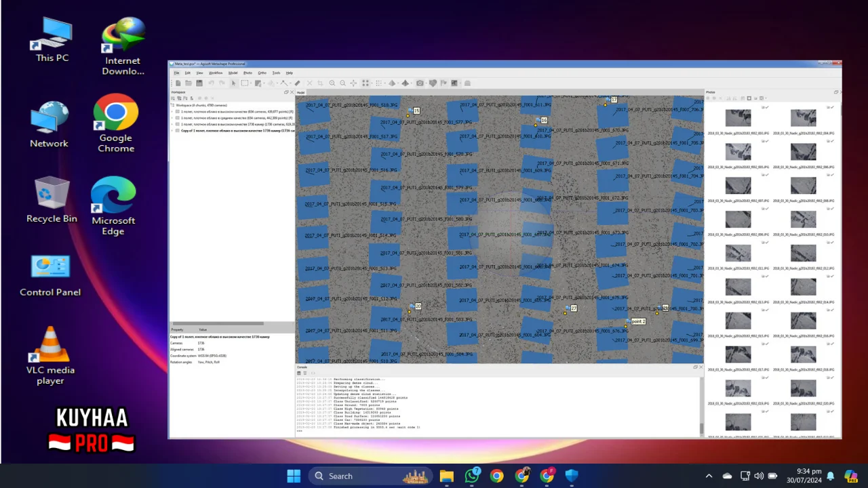Click the New project icon in the Metashape toolbar
868x488 pixels.
[x=178, y=83]
